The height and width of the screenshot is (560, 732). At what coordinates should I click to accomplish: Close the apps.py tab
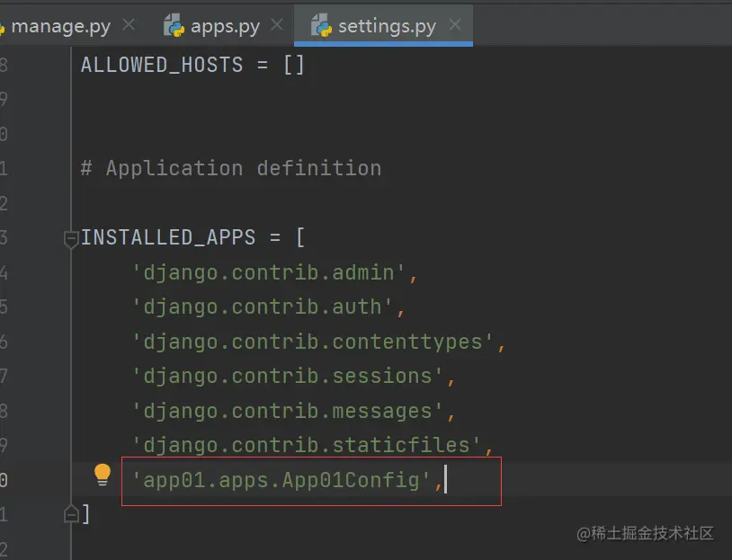pos(277,25)
